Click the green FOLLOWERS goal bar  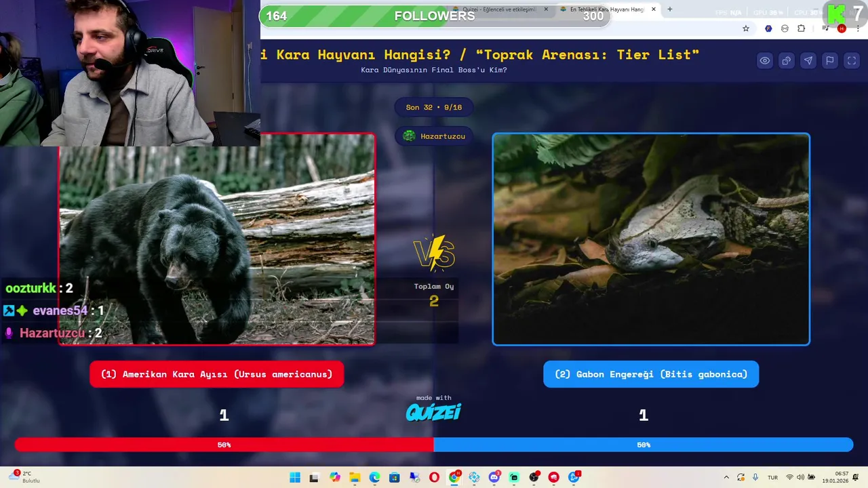[434, 16]
